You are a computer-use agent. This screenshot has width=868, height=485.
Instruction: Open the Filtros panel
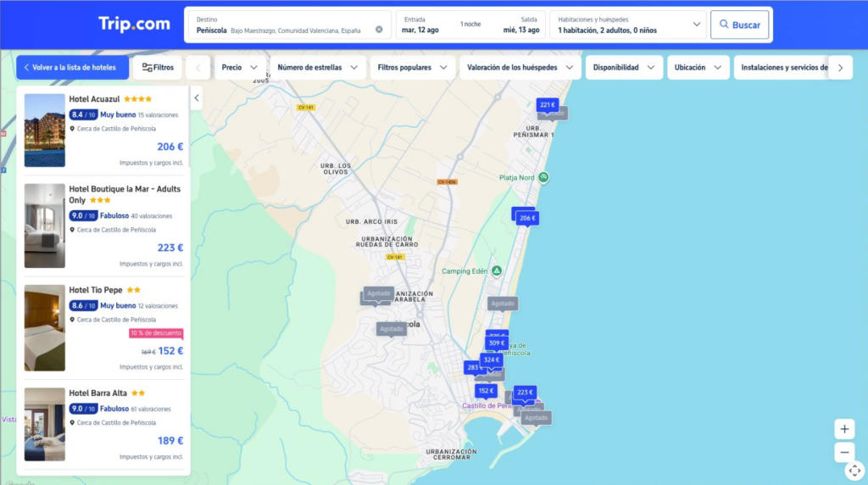pyautogui.click(x=158, y=68)
